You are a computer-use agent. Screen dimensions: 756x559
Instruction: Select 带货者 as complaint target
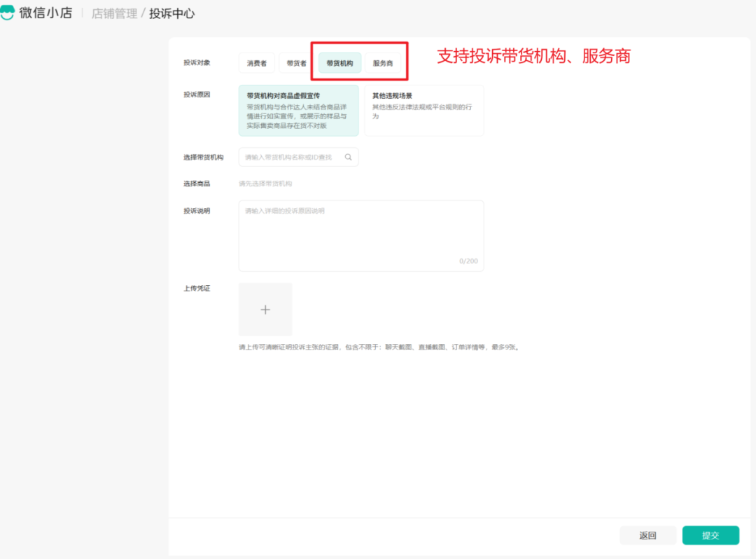[296, 63]
